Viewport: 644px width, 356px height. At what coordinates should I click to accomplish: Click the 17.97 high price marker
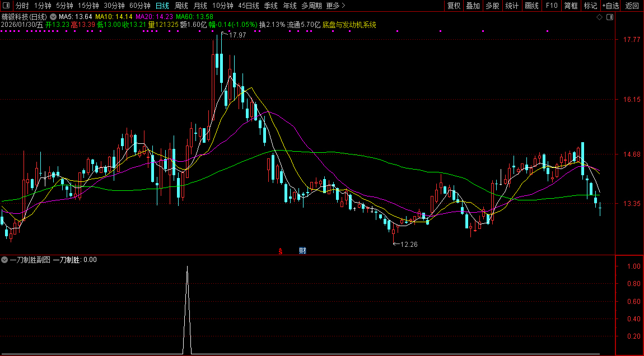pyautogui.click(x=237, y=35)
